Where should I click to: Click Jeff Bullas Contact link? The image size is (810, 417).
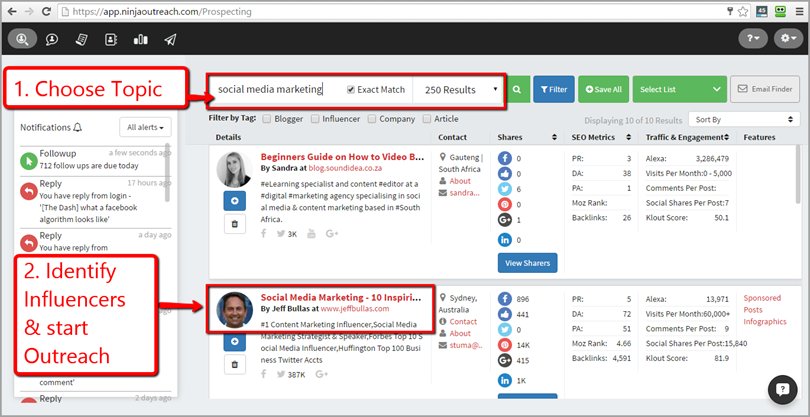(x=463, y=321)
